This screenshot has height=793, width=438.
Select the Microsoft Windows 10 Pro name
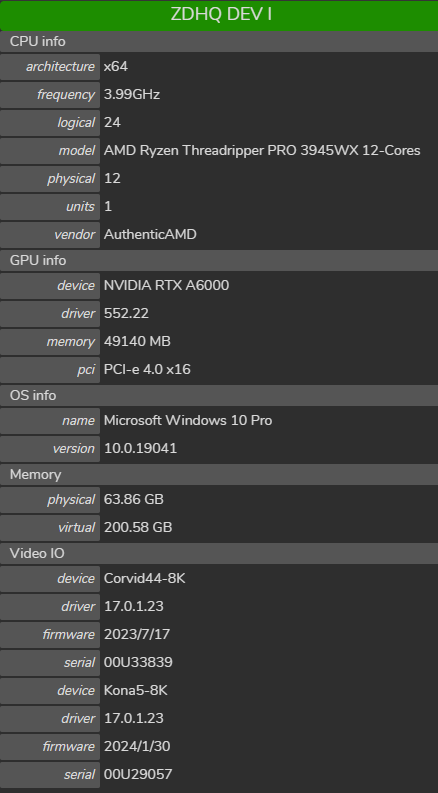[188, 420]
